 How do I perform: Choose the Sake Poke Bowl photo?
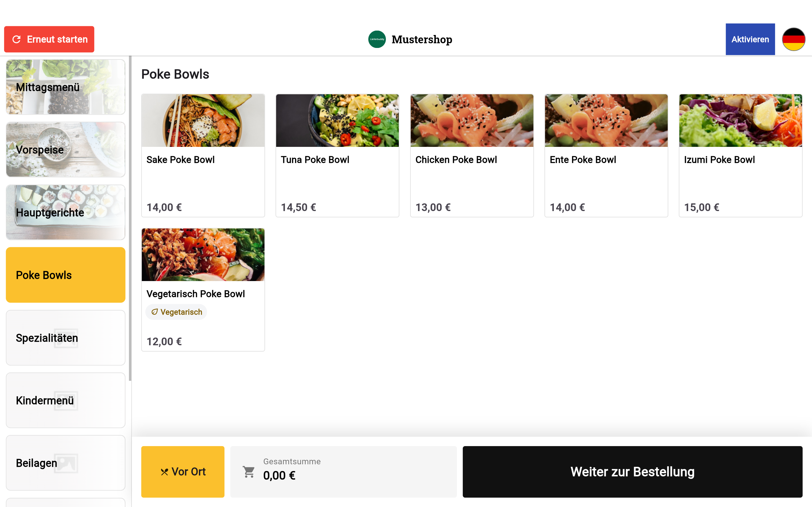(203, 120)
